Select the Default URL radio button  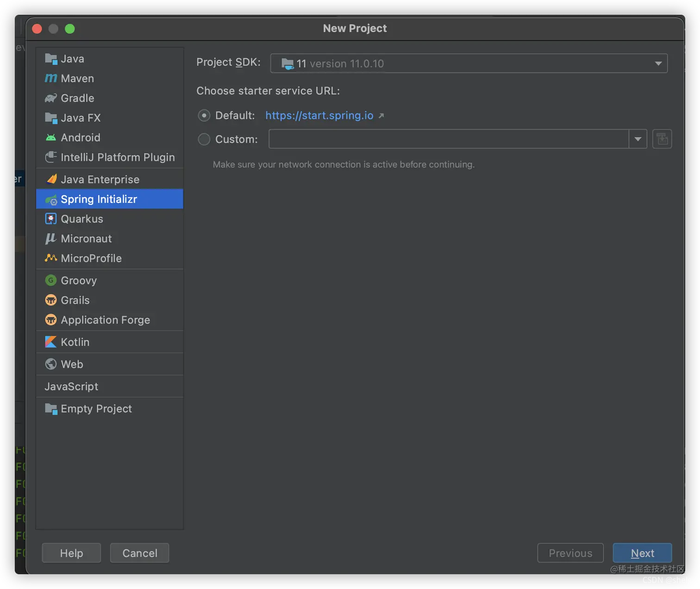[204, 115]
